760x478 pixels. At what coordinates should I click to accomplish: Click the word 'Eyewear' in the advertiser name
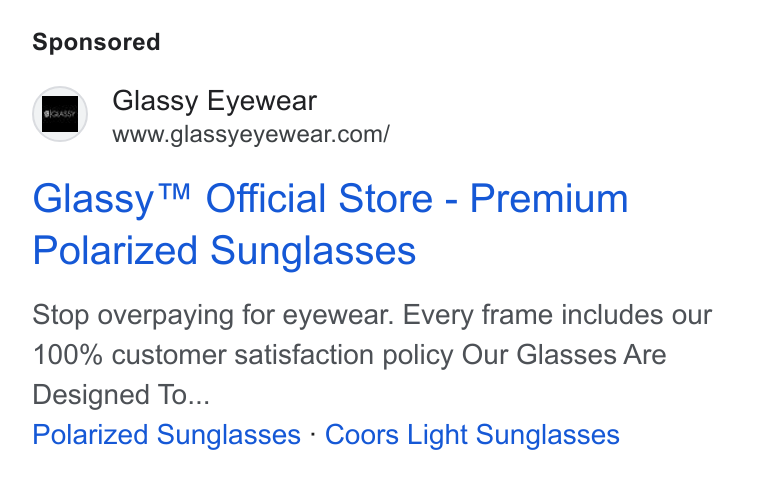262,101
